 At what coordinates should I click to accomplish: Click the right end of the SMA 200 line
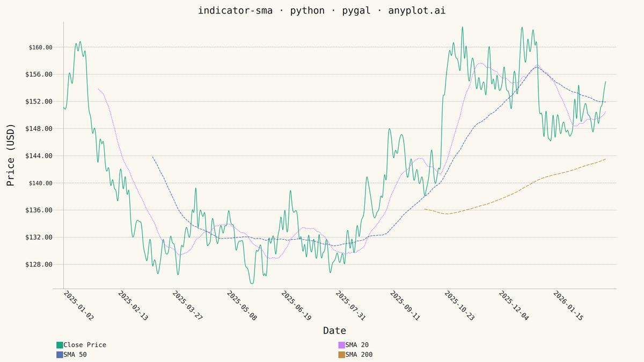605,159
